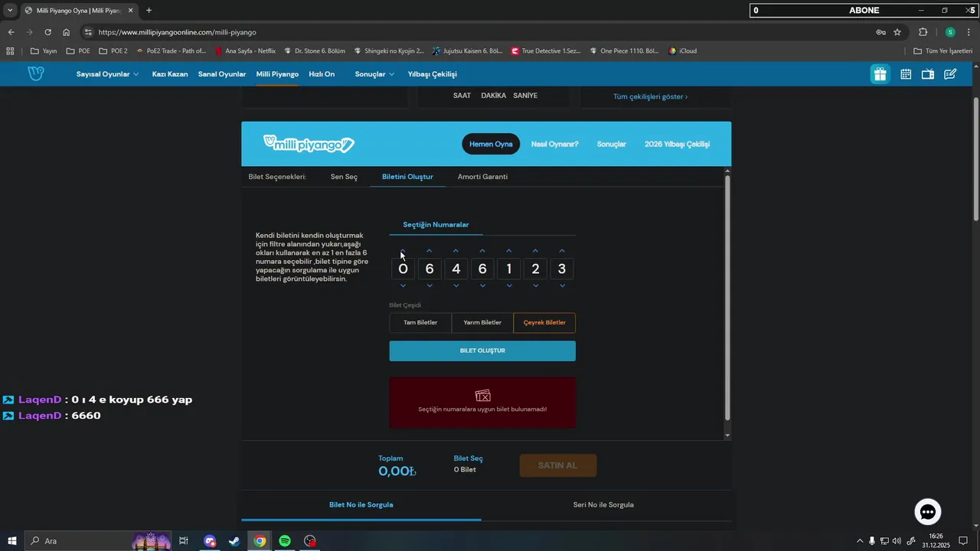Increase the third digit showing 4

coord(456,251)
